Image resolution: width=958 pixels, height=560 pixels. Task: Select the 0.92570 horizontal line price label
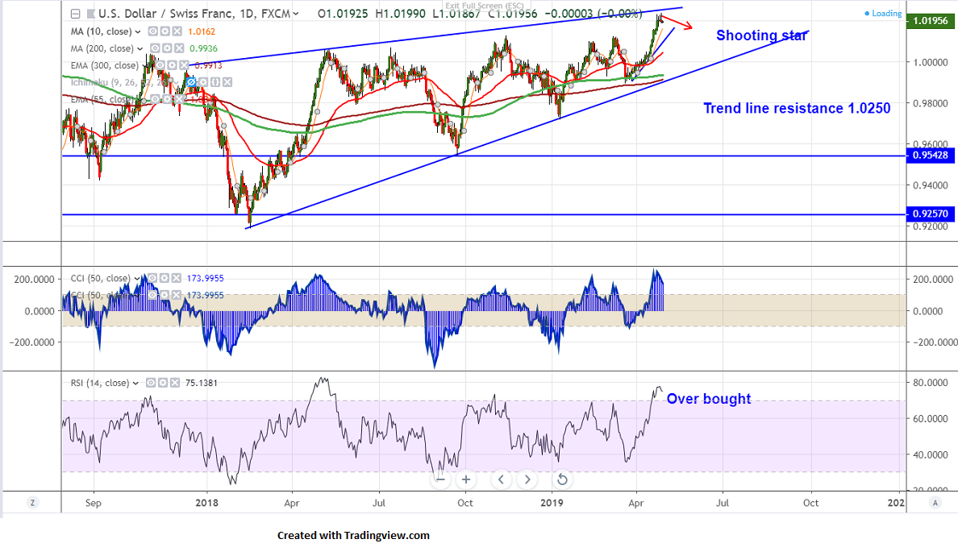pos(931,214)
